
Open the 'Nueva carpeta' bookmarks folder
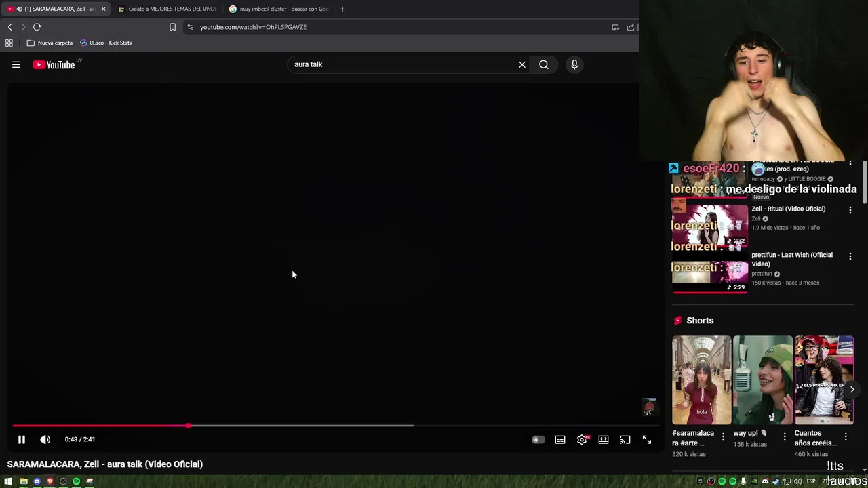(50, 43)
